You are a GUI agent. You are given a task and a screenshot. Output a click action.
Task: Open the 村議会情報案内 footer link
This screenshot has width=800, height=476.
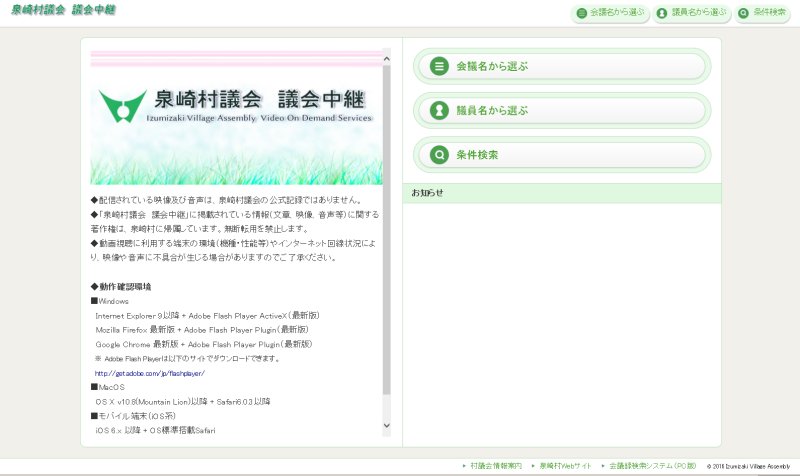495,466
